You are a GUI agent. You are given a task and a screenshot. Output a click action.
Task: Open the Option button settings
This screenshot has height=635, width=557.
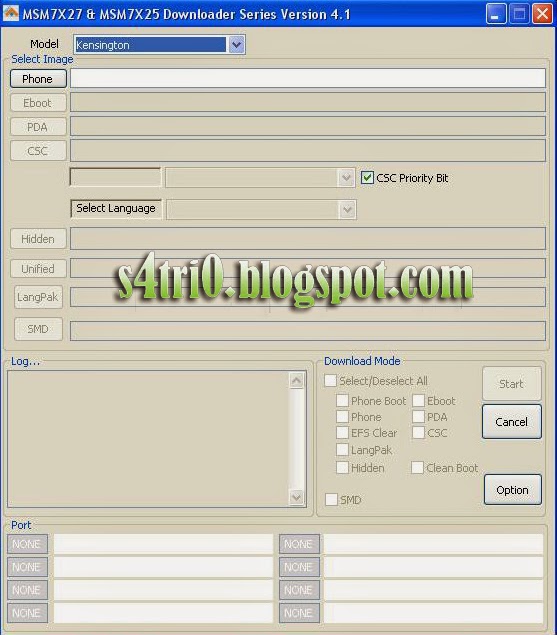(x=512, y=490)
